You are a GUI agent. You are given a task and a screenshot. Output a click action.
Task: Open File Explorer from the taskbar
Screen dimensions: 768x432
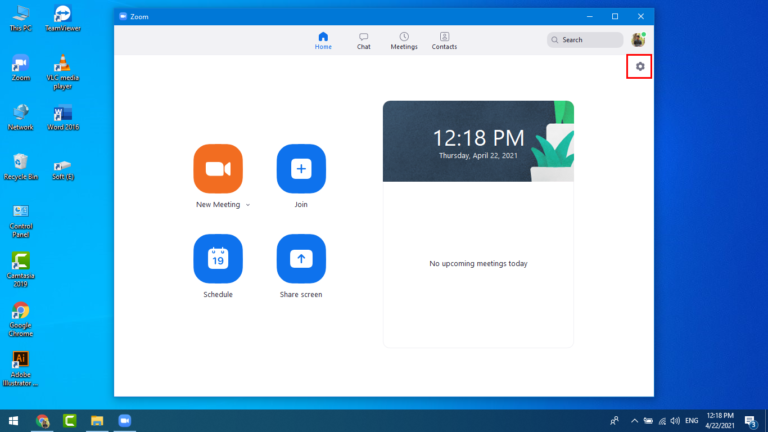tap(97, 421)
